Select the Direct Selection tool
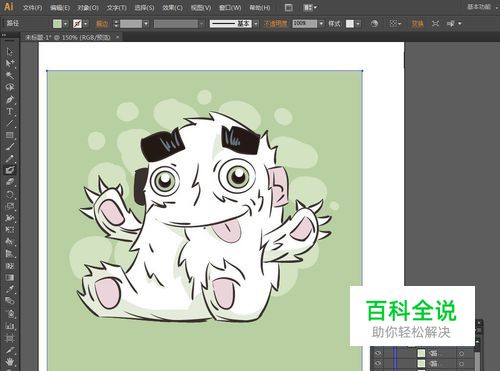This screenshot has width=500, height=371. click(9, 63)
